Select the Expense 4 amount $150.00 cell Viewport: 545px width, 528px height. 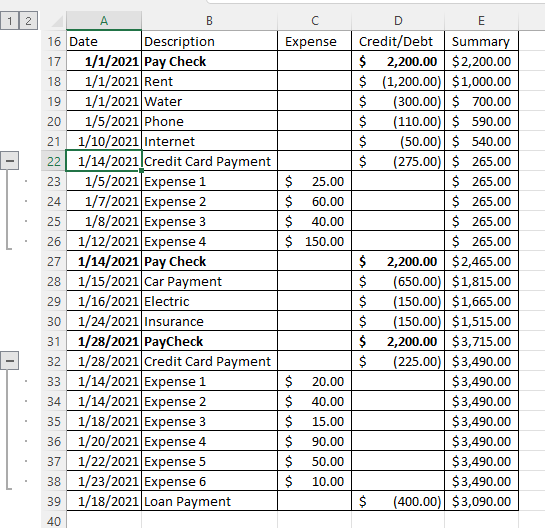[315, 241]
